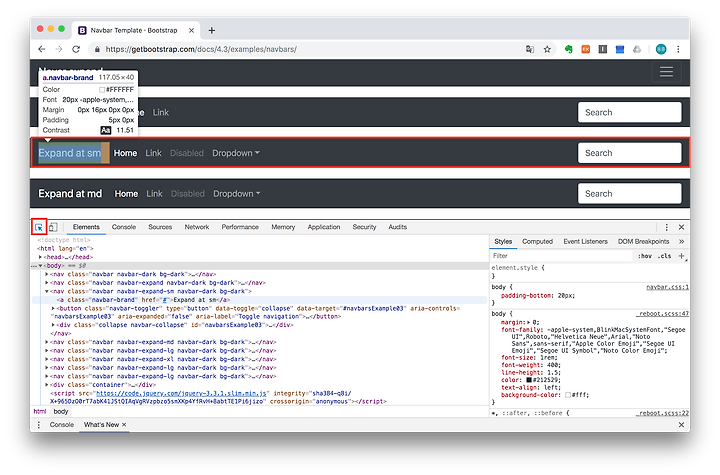The width and height of the screenshot is (720, 475).
Task: Bookmark page with the star icon
Action: (x=547, y=49)
